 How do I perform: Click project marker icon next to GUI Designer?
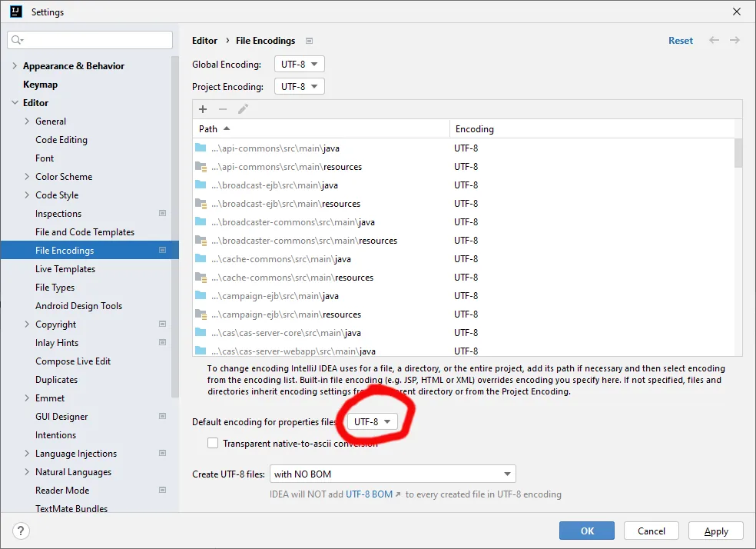[x=162, y=416]
